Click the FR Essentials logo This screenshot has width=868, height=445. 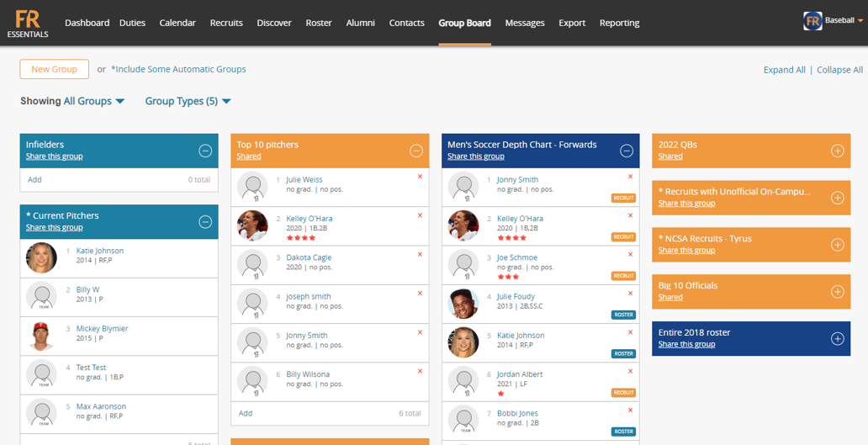[x=28, y=24]
